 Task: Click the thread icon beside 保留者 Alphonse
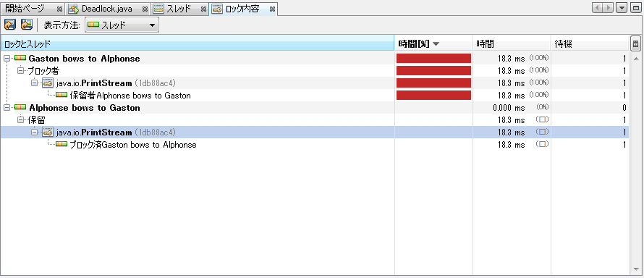click(62, 96)
